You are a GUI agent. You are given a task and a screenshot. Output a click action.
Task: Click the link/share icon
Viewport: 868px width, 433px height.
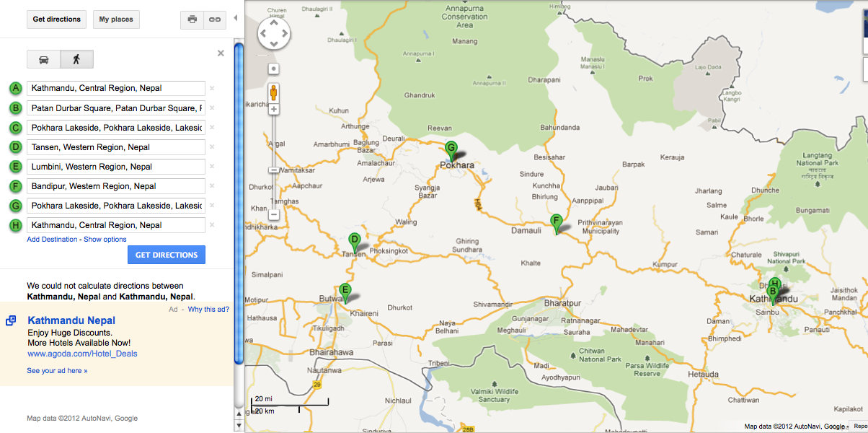[x=214, y=19]
